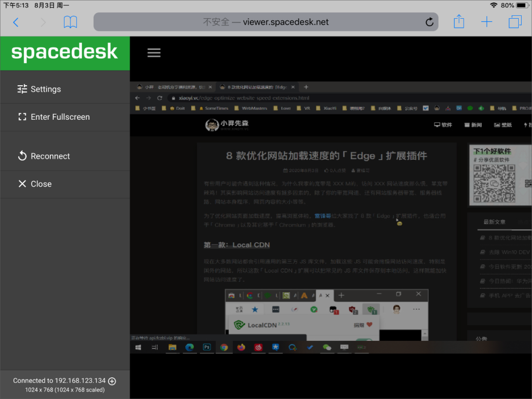Open the spacedesk hamburger menu
532x399 pixels.
154,53
